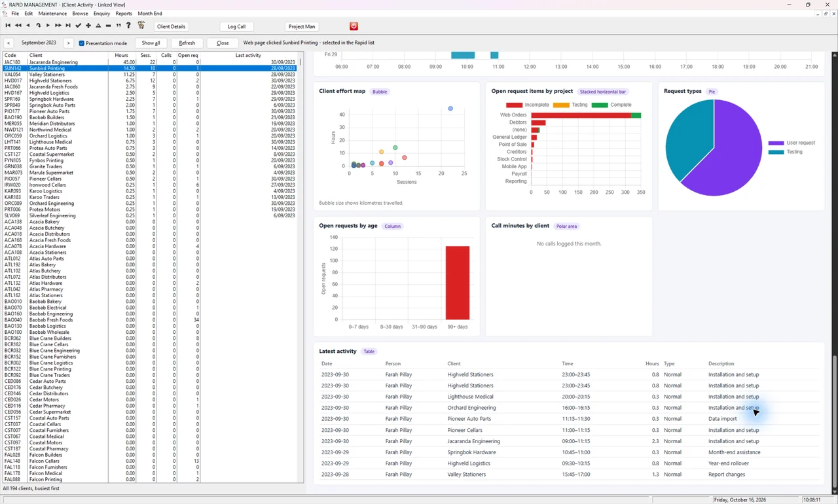Click the Rapid Management title bar app icon
This screenshot has height=504, width=838.
(x=5, y=5)
